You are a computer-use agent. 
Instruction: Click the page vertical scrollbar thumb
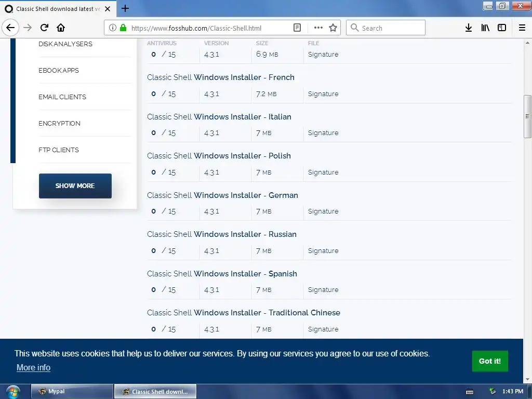pos(527,116)
